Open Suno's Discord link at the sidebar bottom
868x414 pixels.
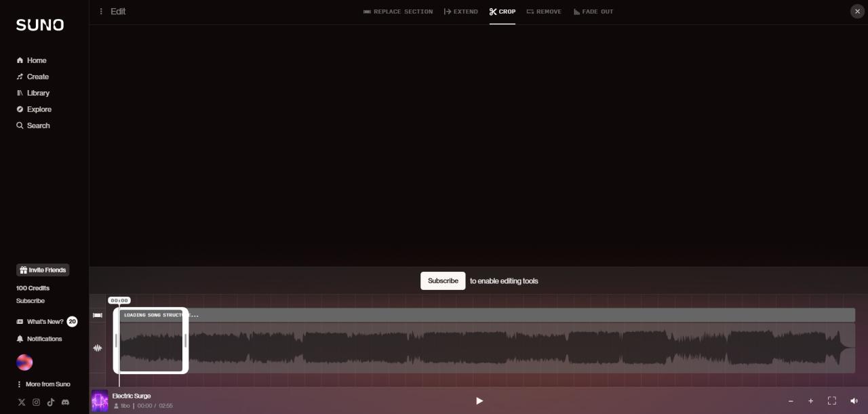pos(65,402)
